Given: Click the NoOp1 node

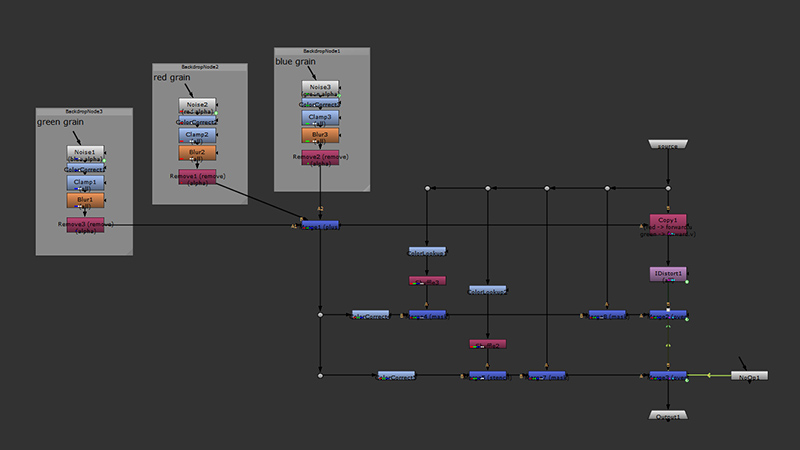Looking at the screenshot, I should [x=749, y=376].
